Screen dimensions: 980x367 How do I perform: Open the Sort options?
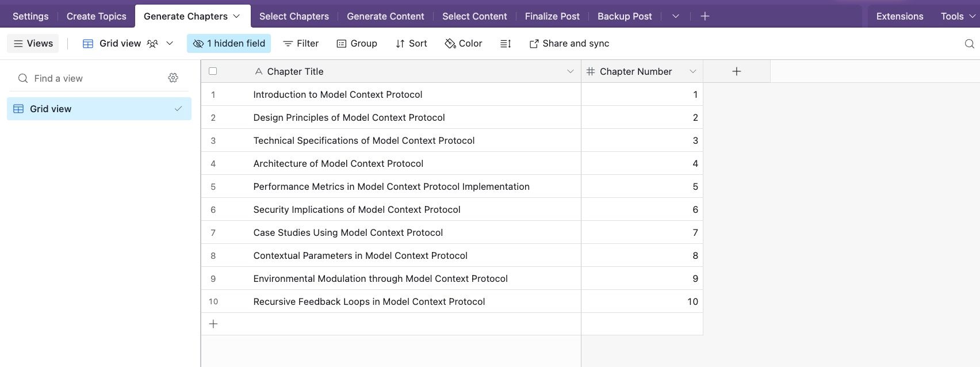pyautogui.click(x=411, y=44)
